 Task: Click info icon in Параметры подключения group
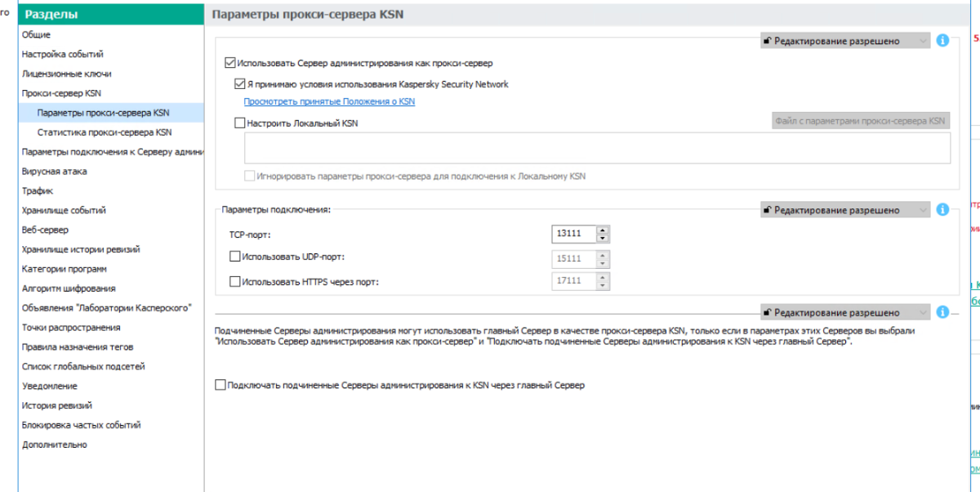coord(942,210)
